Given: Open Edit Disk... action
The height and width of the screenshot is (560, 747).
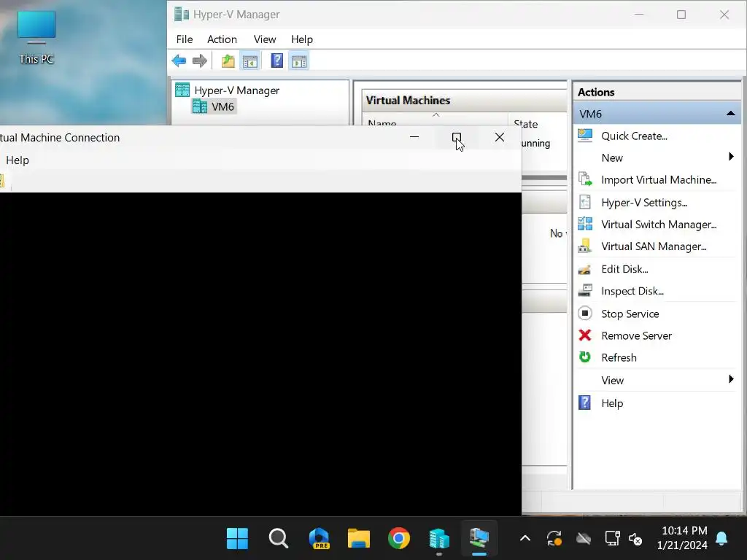Looking at the screenshot, I should pos(624,270).
